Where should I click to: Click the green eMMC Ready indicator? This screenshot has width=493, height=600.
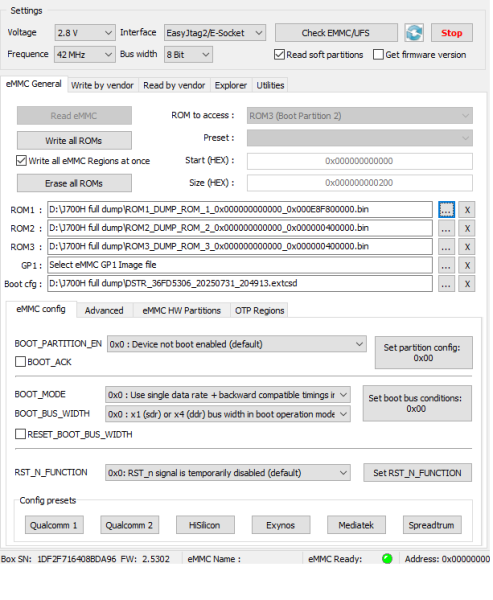coord(387,559)
